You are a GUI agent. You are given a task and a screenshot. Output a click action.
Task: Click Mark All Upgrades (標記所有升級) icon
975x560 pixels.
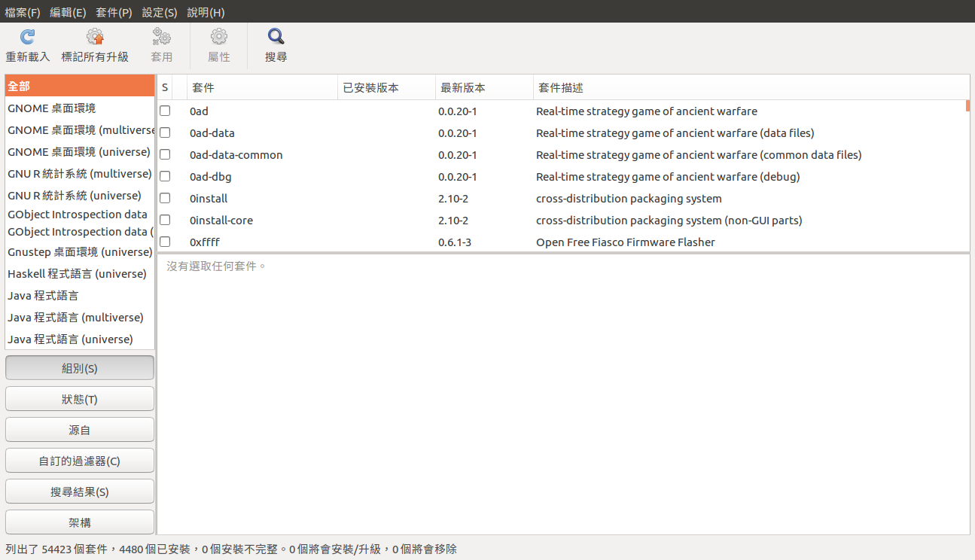tap(95, 37)
